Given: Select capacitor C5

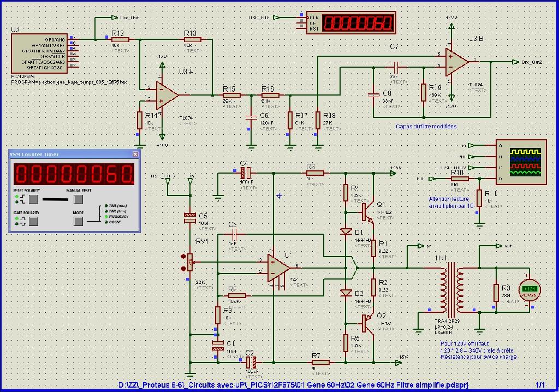Looking at the screenshot, I should coord(190,218).
